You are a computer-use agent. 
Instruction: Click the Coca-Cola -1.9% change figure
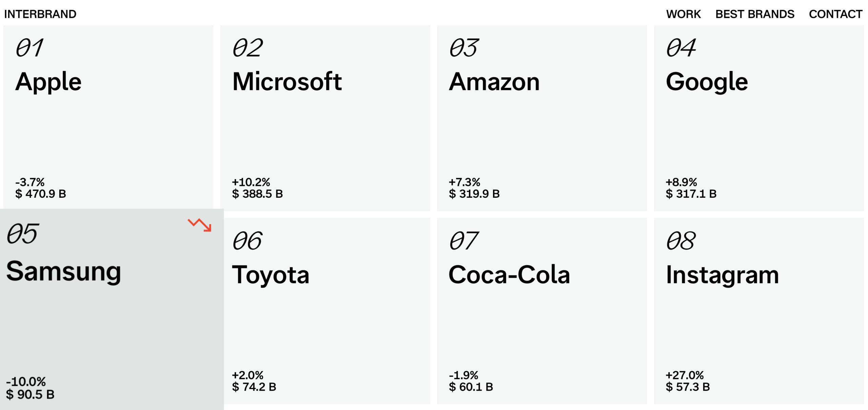pyautogui.click(x=463, y=375)
